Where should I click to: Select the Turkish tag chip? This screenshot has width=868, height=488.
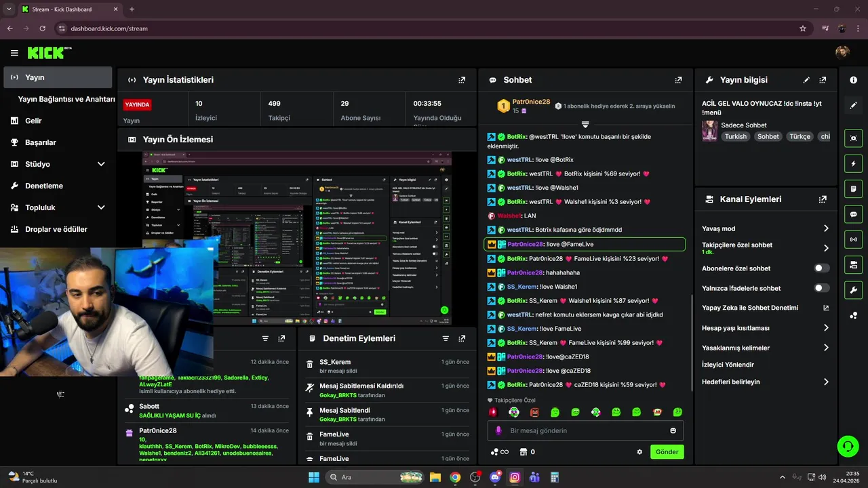coord(735,136)
